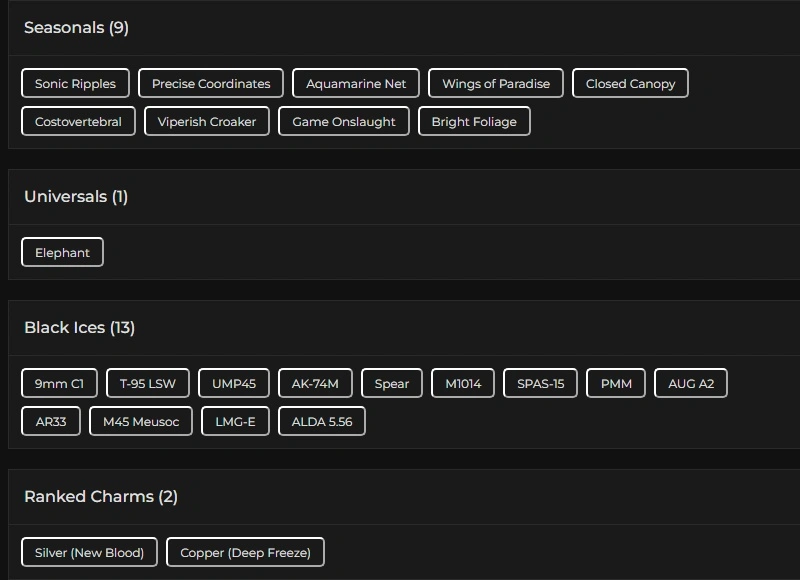Select Wings of Paradise tag
The image size is (800, 580).
(496, 84)
